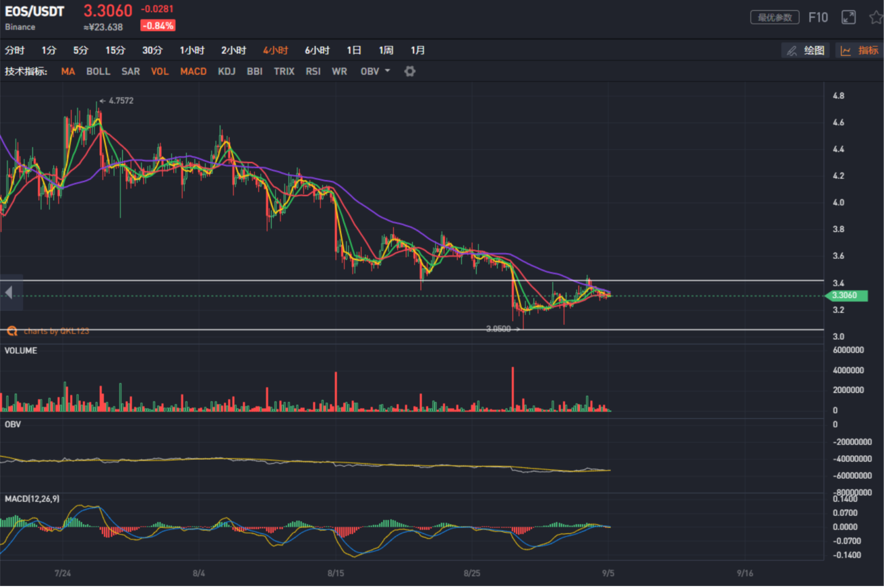The height and width of the screenshot is (588, 884).
Task: Select the 15分 timeframe
Action: tap(115, 51)
